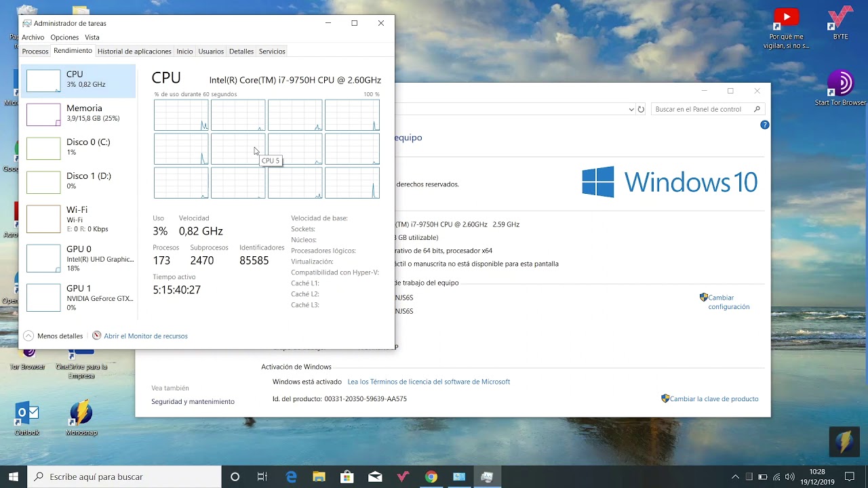Switch to Historial de aplicaciones tab
868x488 pixels.
pyautogui.click(x=134, y=52)
